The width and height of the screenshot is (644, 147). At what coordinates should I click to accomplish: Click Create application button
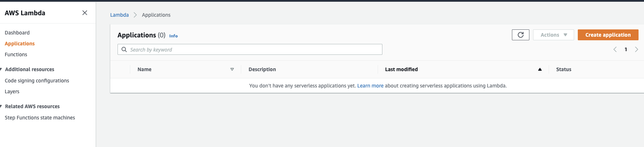tap(608, 35)
